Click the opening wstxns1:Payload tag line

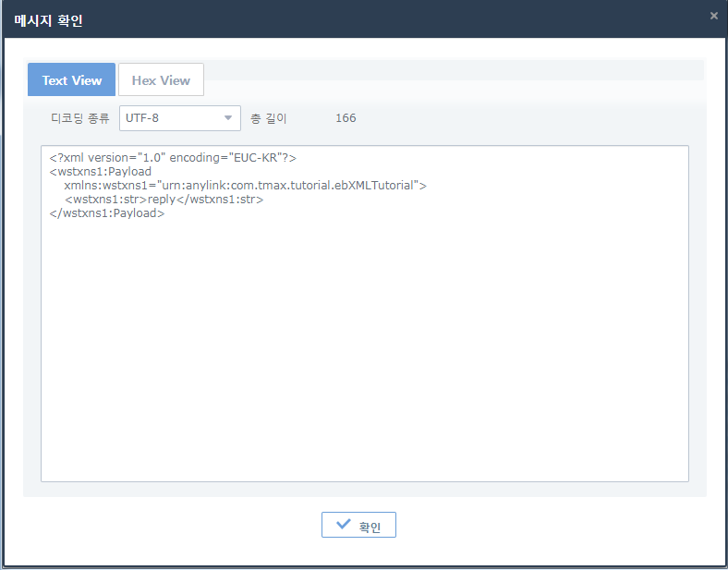pos(101,172)
